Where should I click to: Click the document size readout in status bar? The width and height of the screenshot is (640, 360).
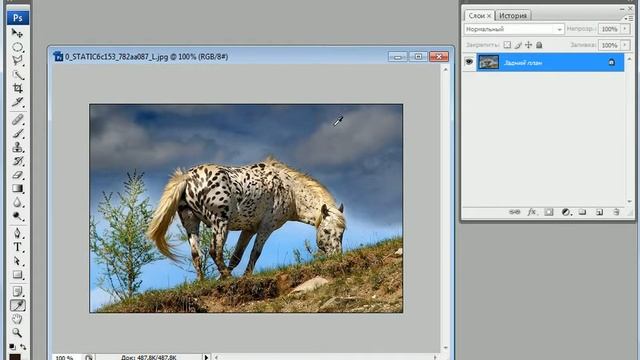[149, 358]
